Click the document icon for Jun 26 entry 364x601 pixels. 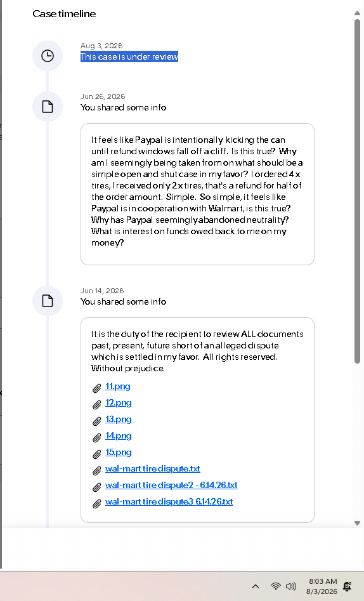click(x=48, y=107)
